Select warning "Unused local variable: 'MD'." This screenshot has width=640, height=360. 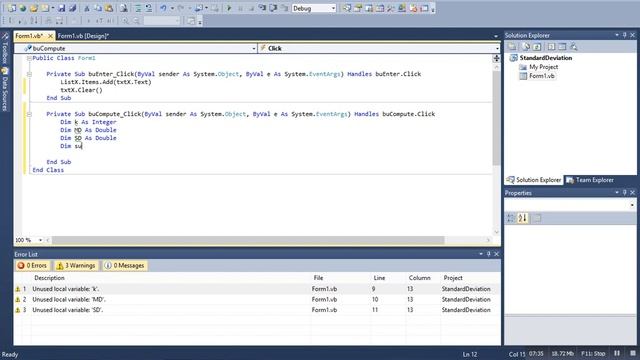(x=257, y=300)
